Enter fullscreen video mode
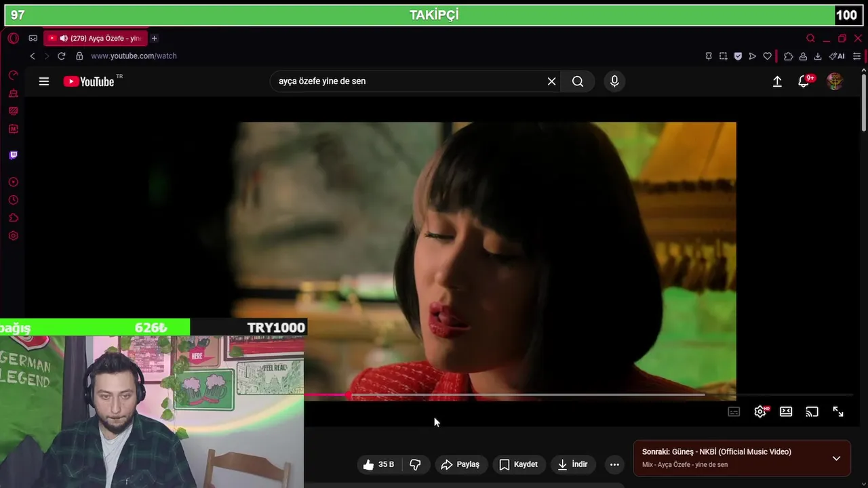 click(838, 411)
